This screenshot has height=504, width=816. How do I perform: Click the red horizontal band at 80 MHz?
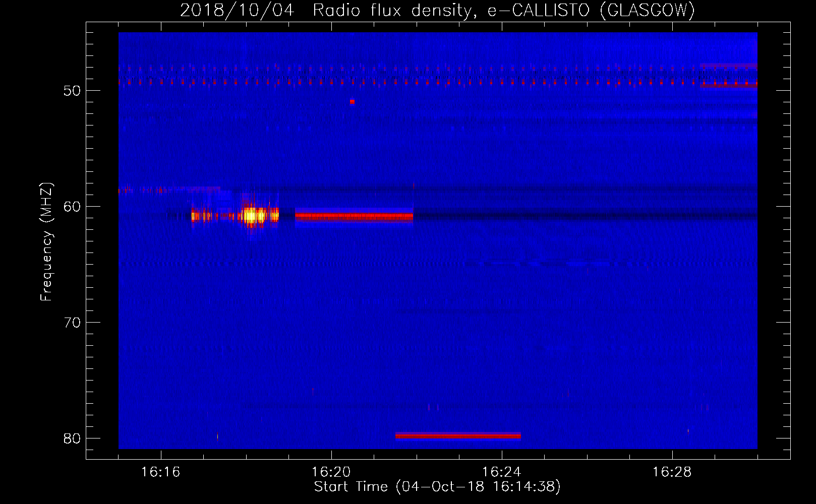coord(458,435)
